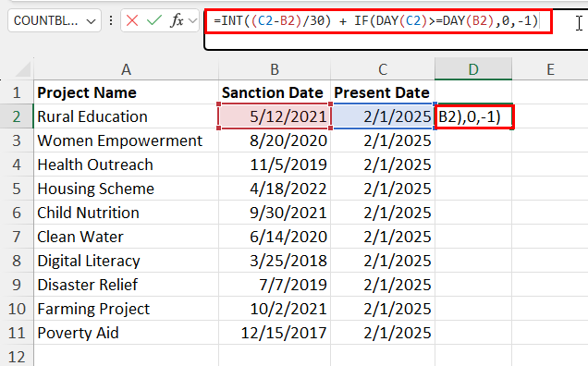The image size is (588, 366).
Task: Select the Digital Literacy cell
Action: pyautogui.click(x=126, y=261)
